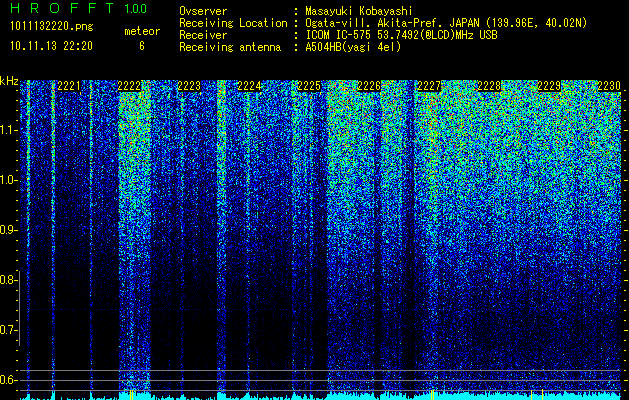Click the 2223 time marker

tap(189, 86)
